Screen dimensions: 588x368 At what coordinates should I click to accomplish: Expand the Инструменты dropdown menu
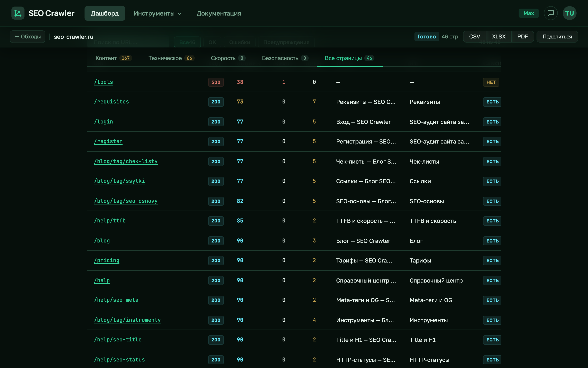pos(157,13)
